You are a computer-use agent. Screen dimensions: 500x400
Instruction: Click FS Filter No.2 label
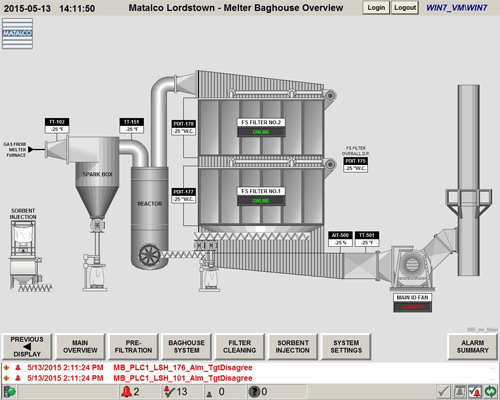[x=261, y=122]
